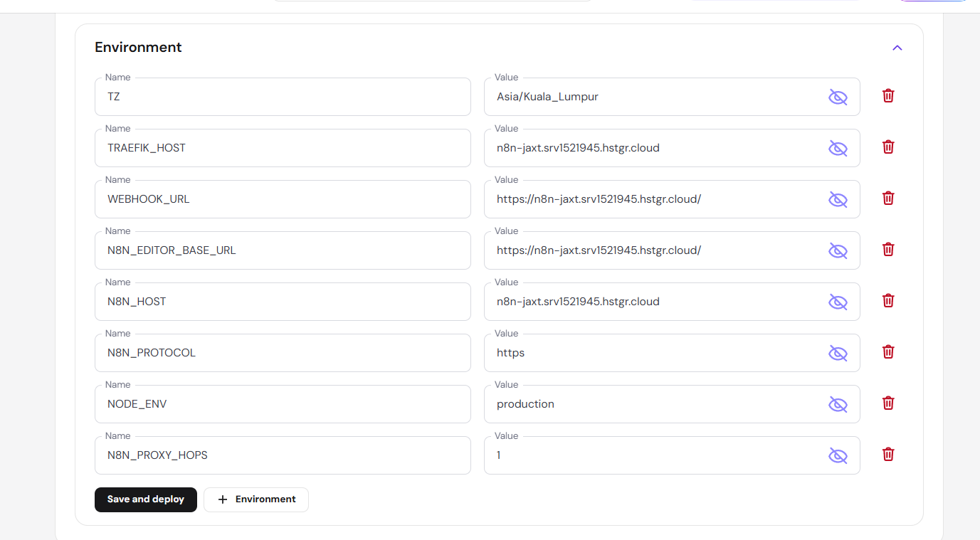Click the TRAEFIK_HOST value field
This screenshot has width=980, height=540.
(655, 148)
